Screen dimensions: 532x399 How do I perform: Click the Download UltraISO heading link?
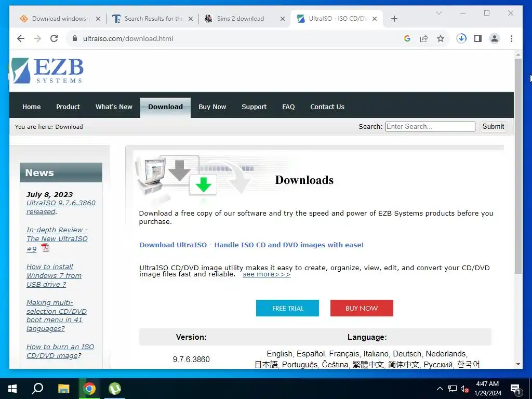(251, 245)
